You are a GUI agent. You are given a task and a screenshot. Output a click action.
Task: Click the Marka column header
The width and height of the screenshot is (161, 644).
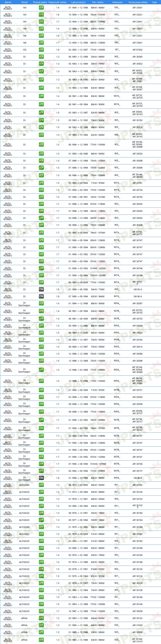(x=8, y=2)
